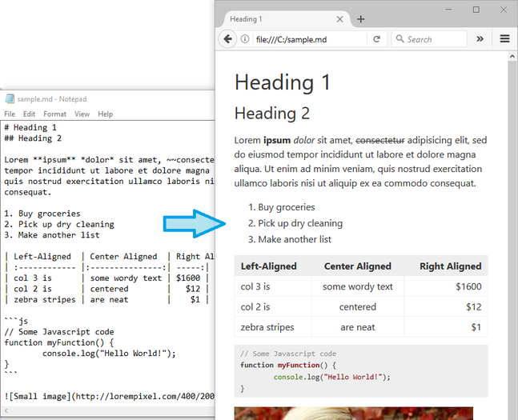The width and height of the screenshot is (518, 420).
Task: Open the Format menu in Notepad
Action: pos(54,114)
